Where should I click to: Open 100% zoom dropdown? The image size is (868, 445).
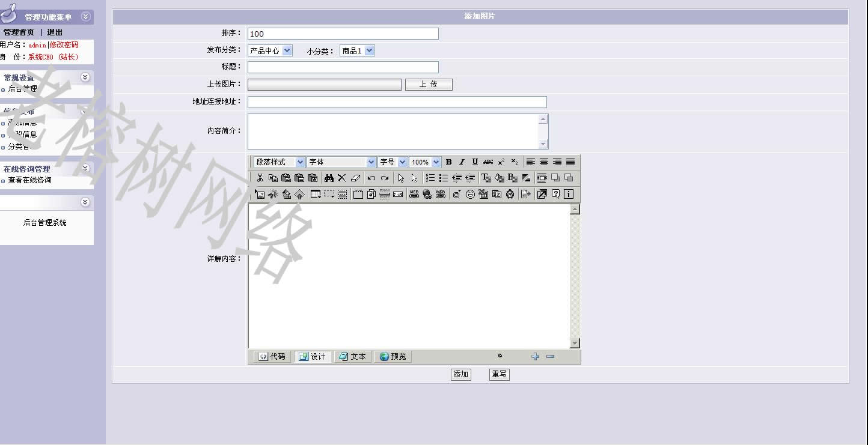(x=425, y=162)
